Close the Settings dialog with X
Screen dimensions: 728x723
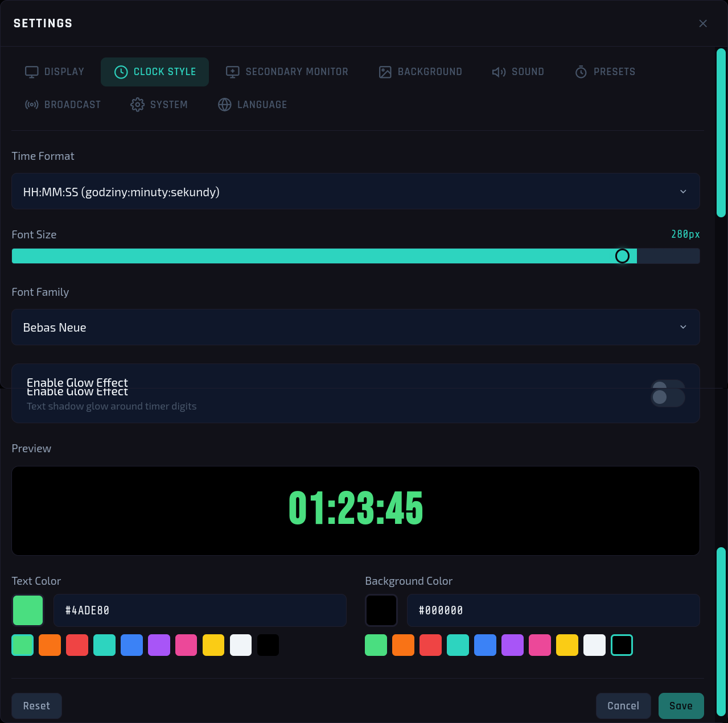[x=703, y=23]
